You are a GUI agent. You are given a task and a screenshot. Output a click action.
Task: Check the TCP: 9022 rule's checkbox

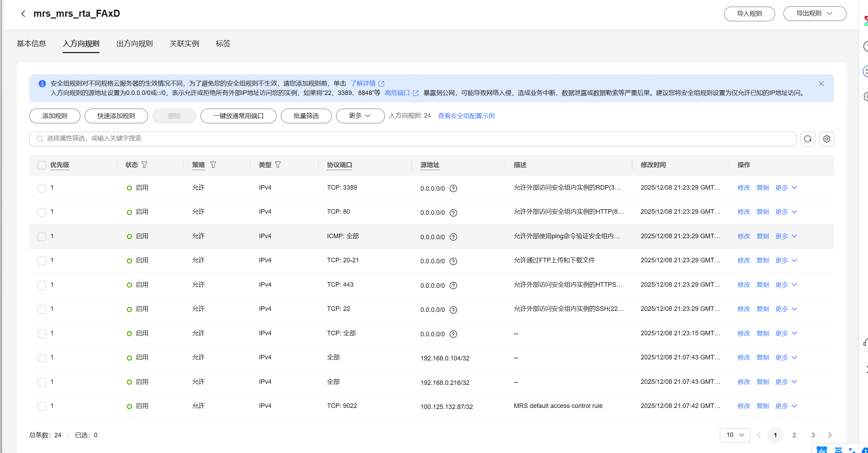[42, 406]
